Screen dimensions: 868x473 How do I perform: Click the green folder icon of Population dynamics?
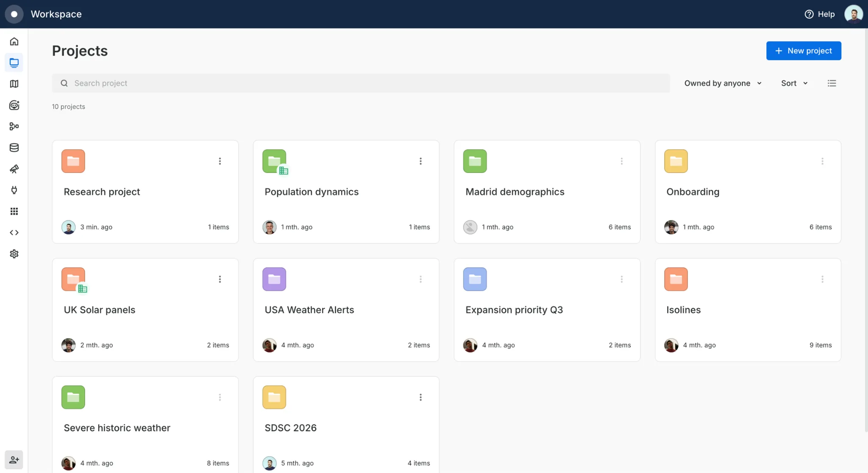tap(274, 161)
